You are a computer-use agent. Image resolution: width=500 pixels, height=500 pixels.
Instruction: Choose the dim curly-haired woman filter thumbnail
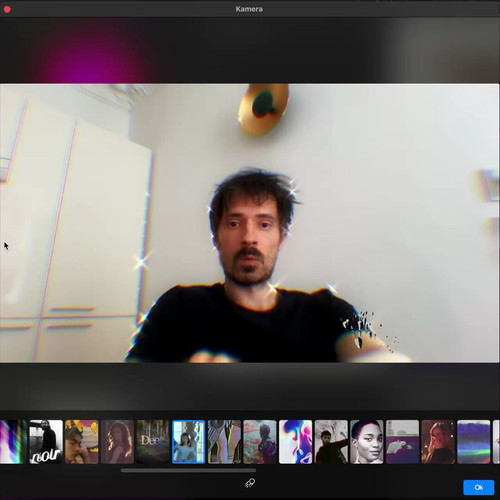(117, 442)
